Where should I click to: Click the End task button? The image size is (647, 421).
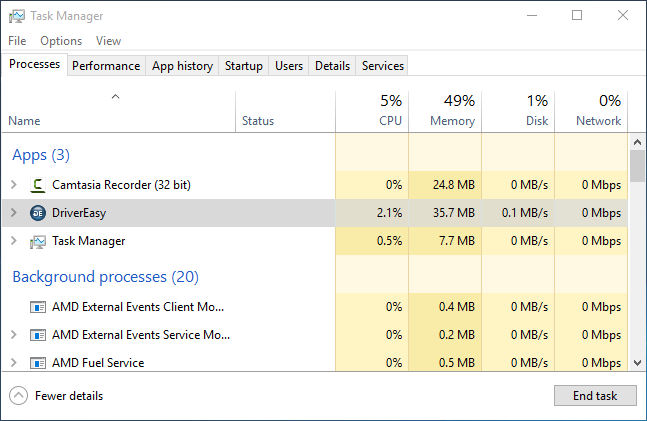point(595,396)
